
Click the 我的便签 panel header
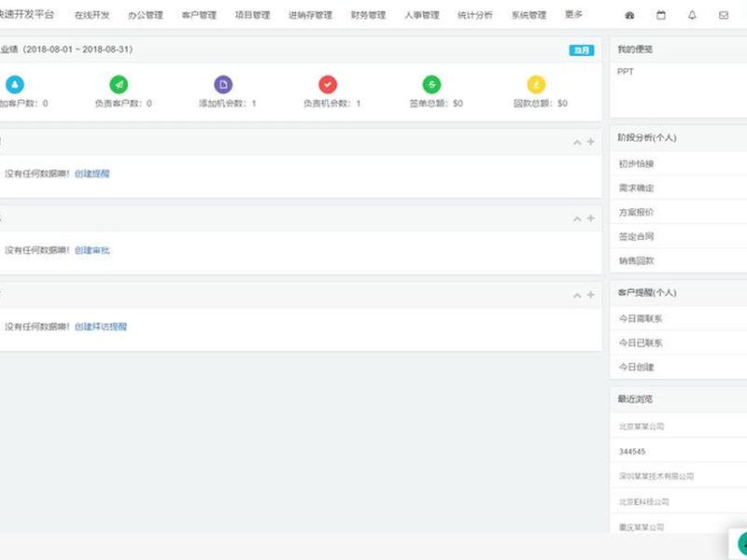679,49
